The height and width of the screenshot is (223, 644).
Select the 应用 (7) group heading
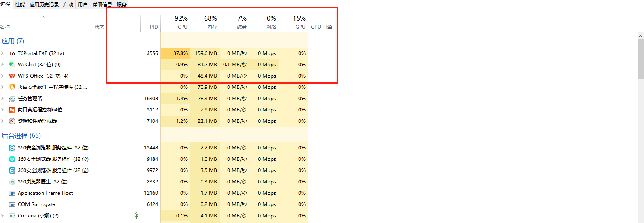(x=13, y=41)
